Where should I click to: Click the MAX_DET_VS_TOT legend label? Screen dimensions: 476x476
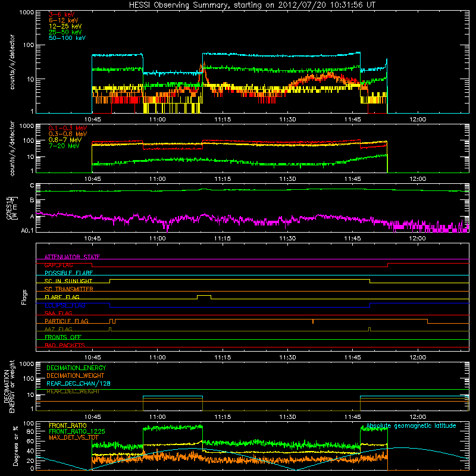(x=73, y=437)
